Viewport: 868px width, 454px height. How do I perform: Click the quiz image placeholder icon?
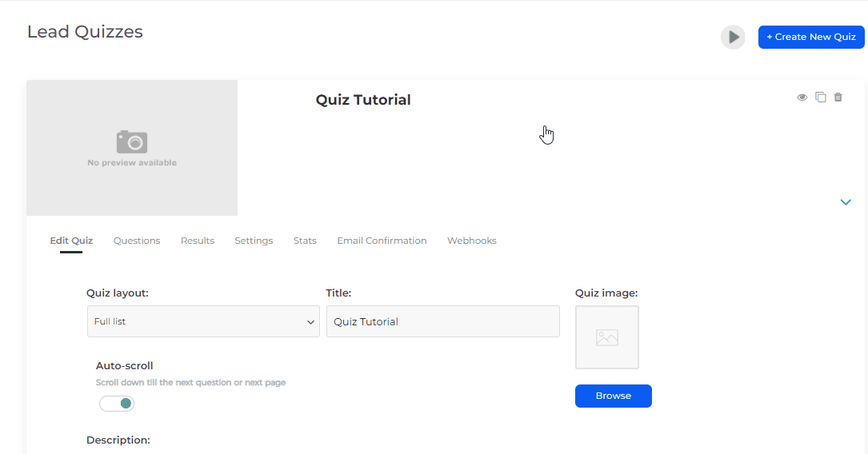(607, 337)
